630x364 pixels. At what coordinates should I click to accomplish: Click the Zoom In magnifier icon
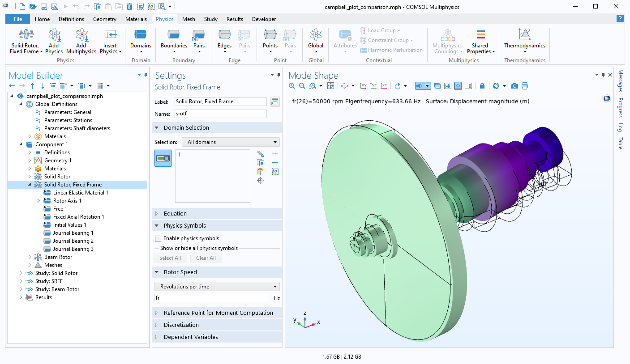(x=292, y=86)
